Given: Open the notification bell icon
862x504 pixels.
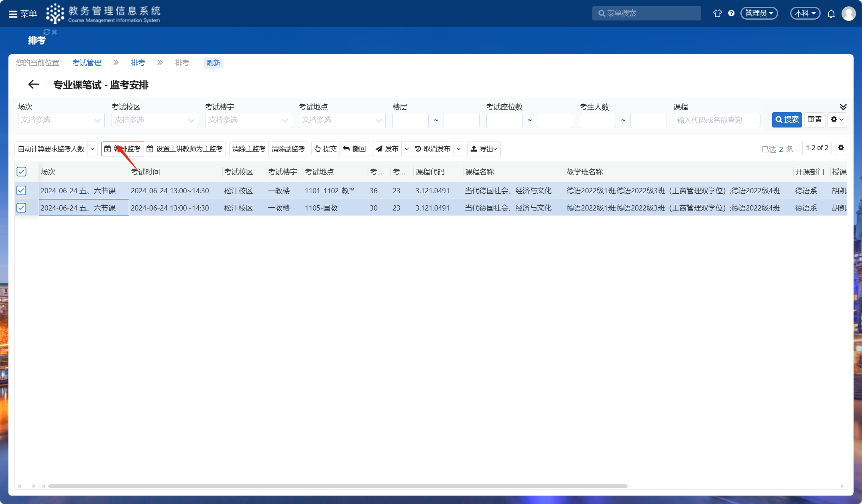Looking at the screenshot, I should [831, 14].
